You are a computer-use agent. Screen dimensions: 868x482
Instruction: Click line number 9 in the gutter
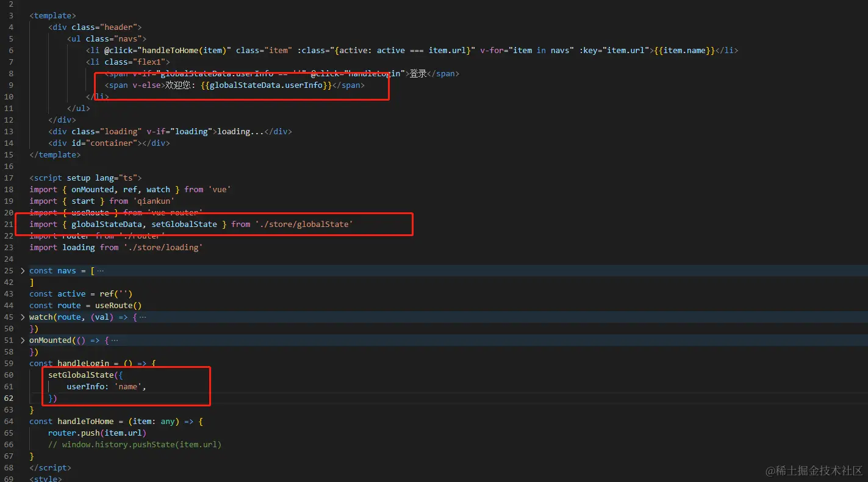tap(11, 85)
